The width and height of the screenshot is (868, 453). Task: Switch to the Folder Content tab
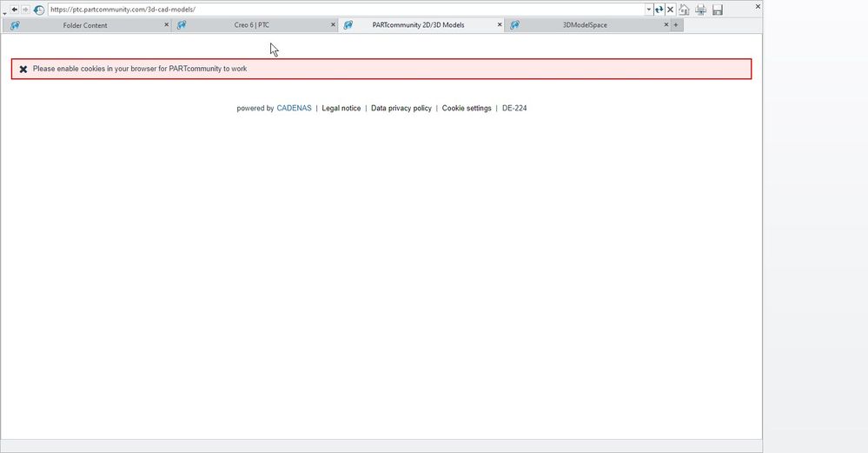(85, 25)
